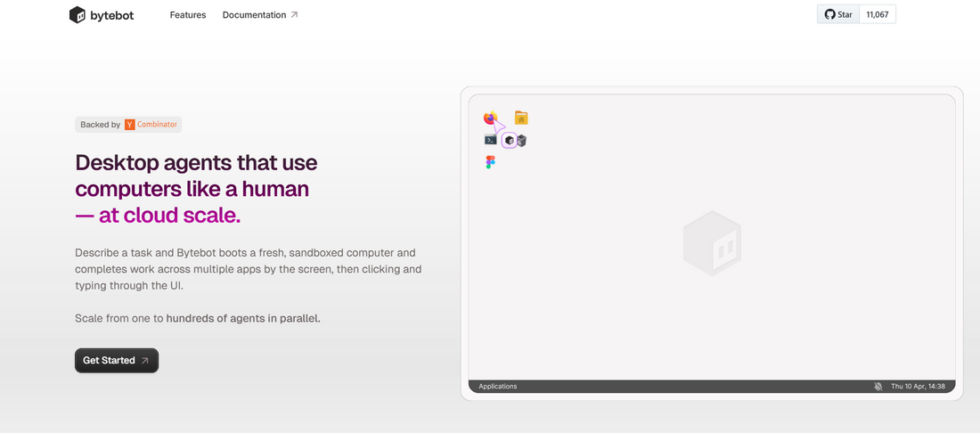This screenshot has width=980, height=433.
Task: Click the clock reading Thu 10 Apr, 14:38
Action: click(919, 386)
